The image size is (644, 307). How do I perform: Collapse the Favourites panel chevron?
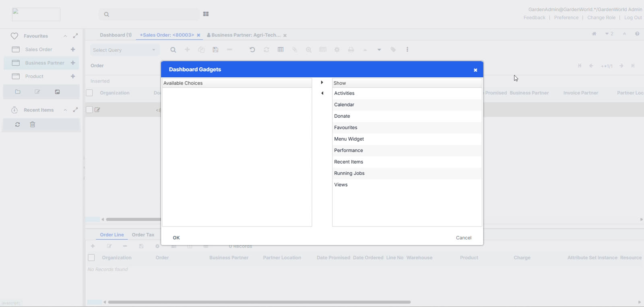pyautogui.click(x=65, y=36)
